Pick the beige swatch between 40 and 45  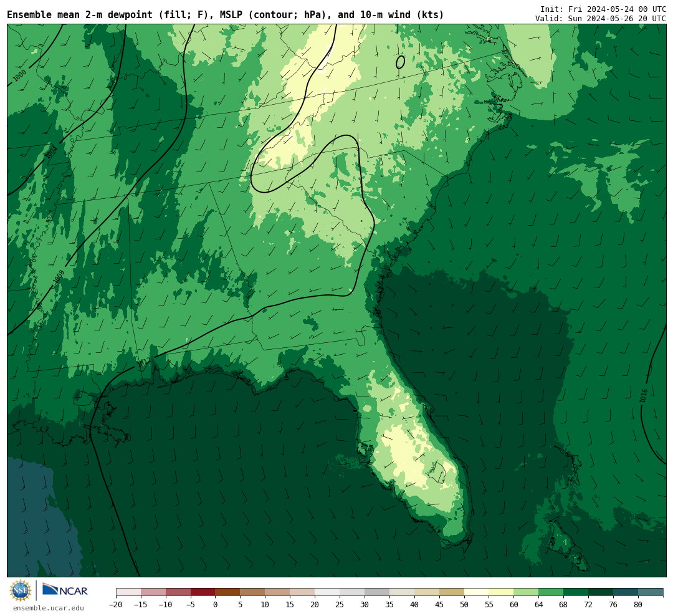427,592
